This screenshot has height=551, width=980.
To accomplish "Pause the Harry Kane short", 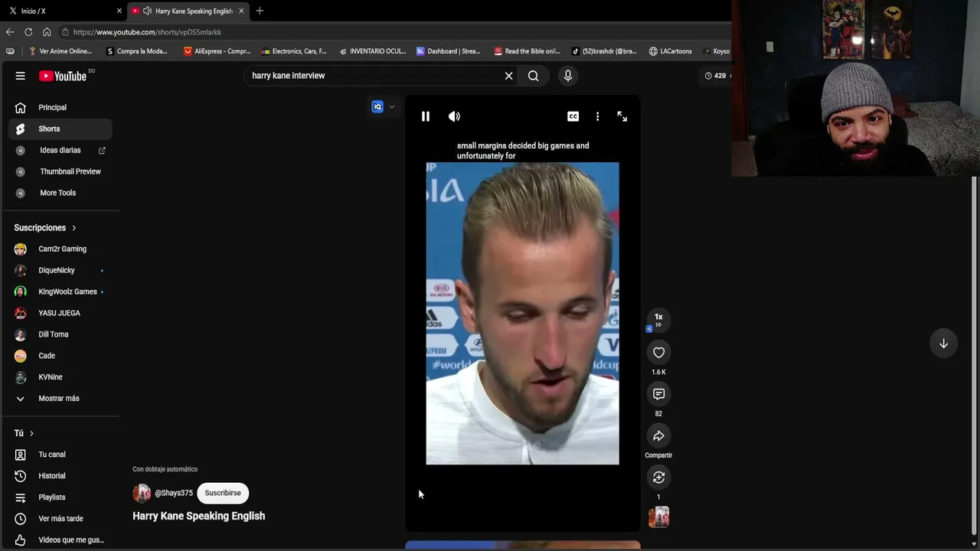I will (426, 116).
